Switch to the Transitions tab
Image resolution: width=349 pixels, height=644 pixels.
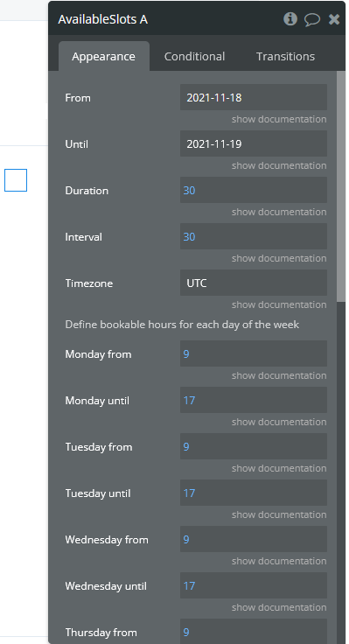(x=285, y=56)
